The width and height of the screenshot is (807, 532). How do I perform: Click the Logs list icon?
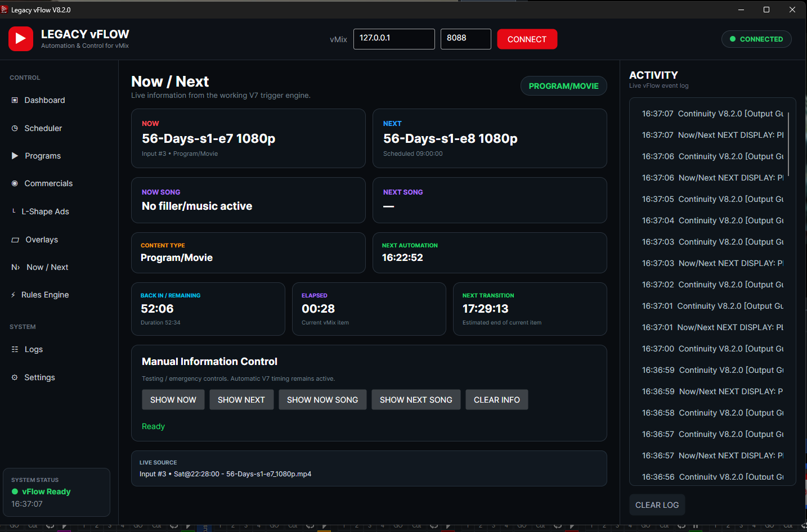coord(15,349)
